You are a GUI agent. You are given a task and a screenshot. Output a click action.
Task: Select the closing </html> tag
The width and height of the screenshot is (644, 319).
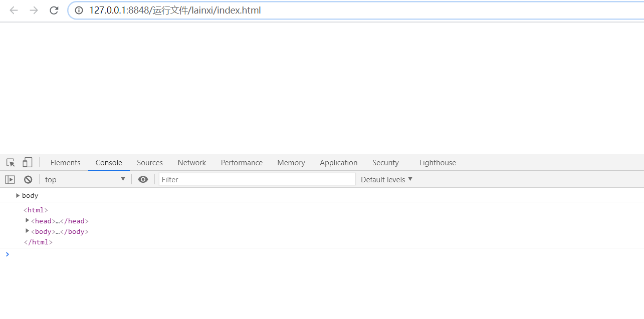tap(38, 242)
